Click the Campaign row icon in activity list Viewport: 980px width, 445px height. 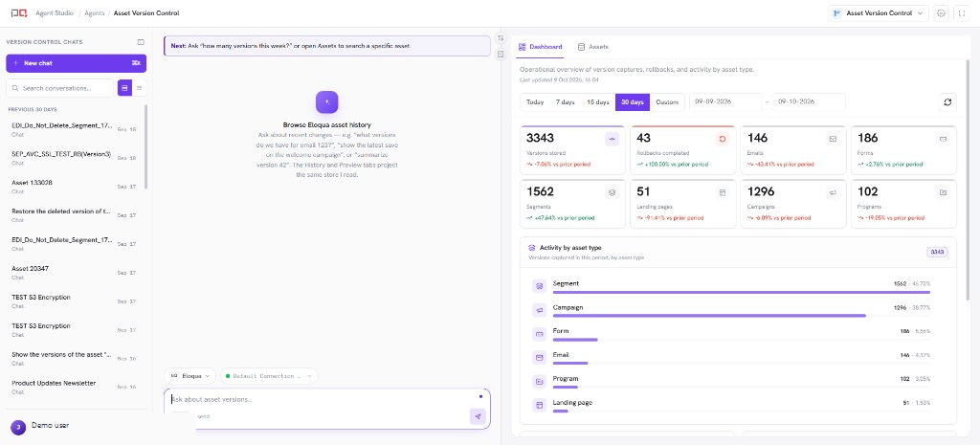pos(539,310)
